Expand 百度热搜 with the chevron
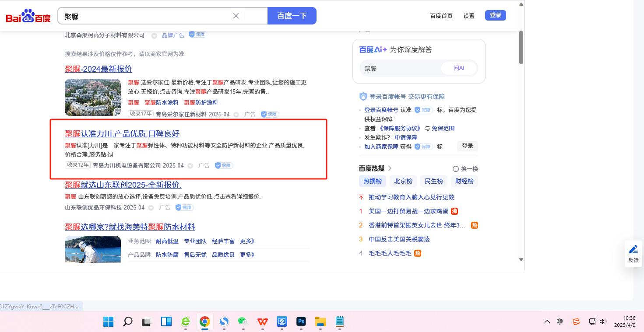 (x=390, y=168)
